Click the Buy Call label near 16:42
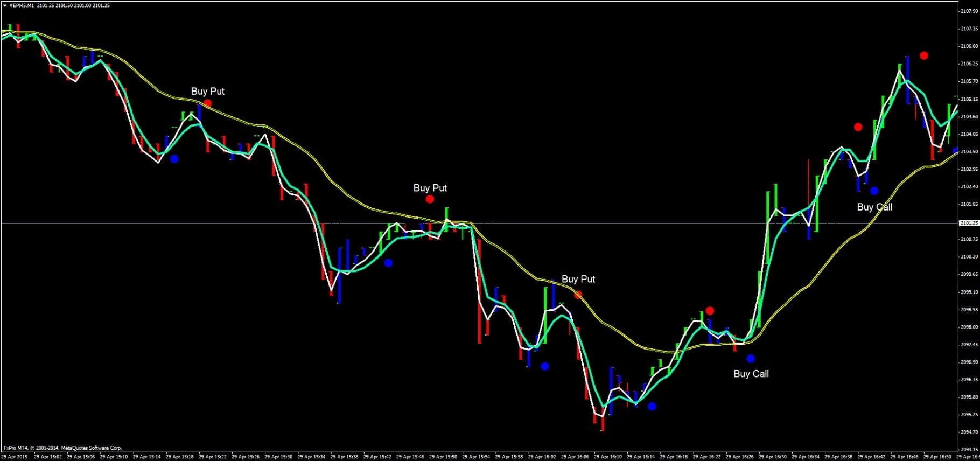 click(x=874, y=207)
